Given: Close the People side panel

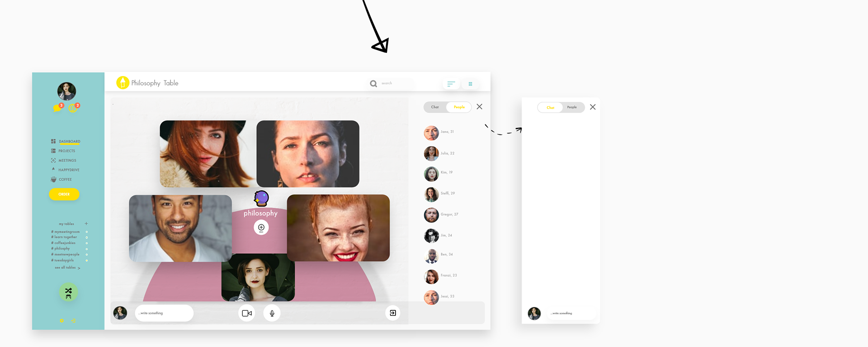Looking at the screenshot, I should [480, 107].
